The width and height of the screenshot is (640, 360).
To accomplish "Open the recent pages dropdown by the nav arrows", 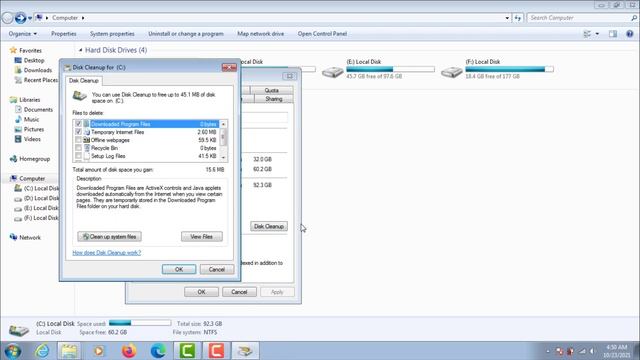I will click(30, 18).
